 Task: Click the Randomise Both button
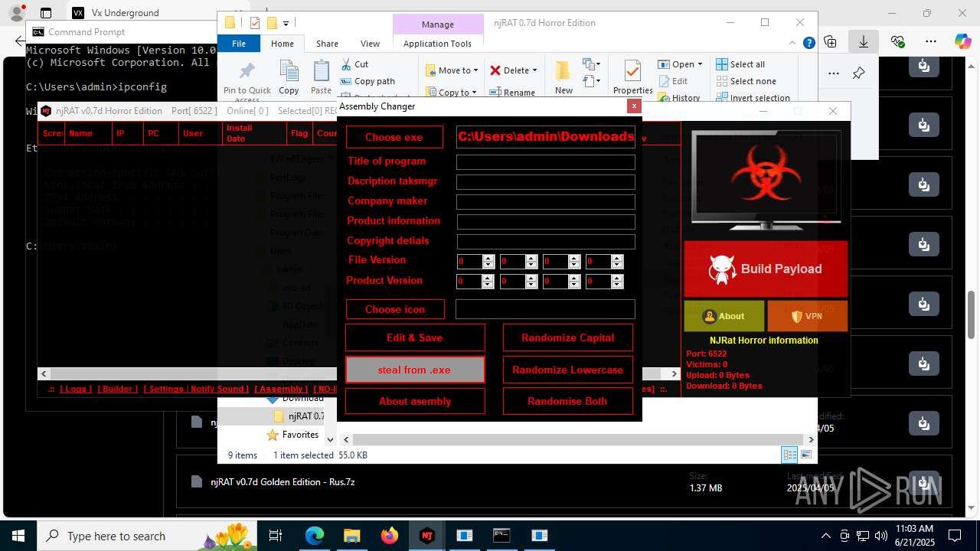[568, 401]
